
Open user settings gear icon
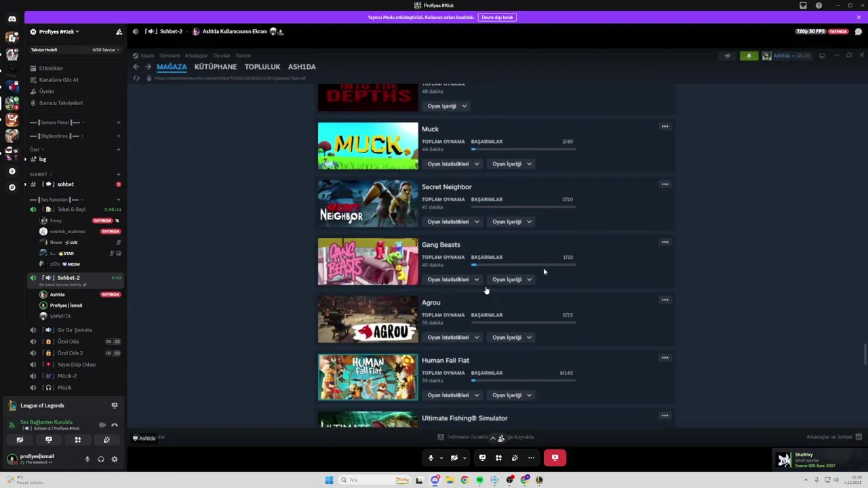[114, 460]
